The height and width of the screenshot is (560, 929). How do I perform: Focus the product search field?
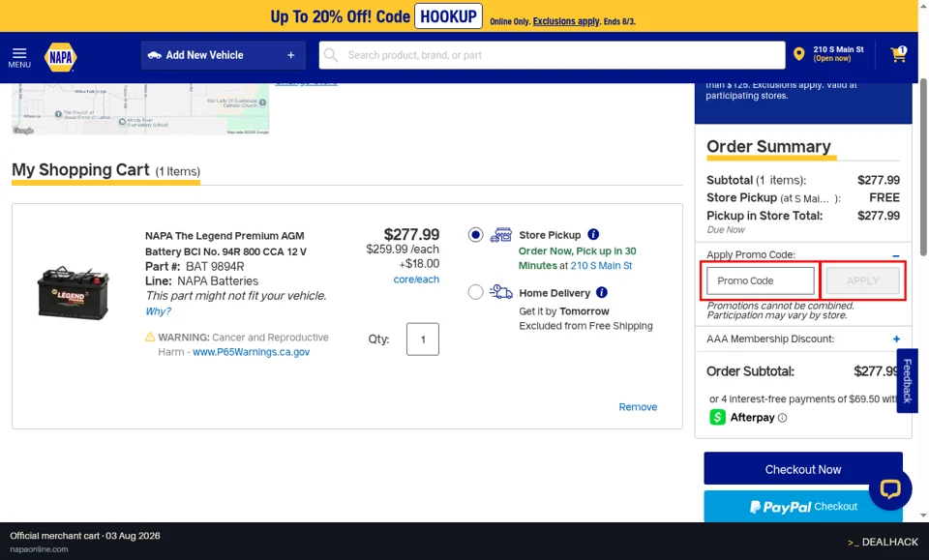(552, 55)
